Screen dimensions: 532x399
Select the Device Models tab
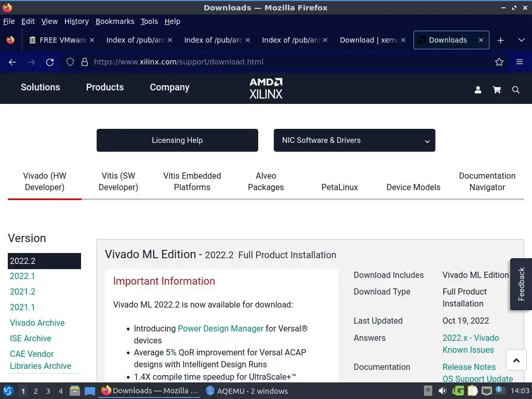(x=413, y=187)
